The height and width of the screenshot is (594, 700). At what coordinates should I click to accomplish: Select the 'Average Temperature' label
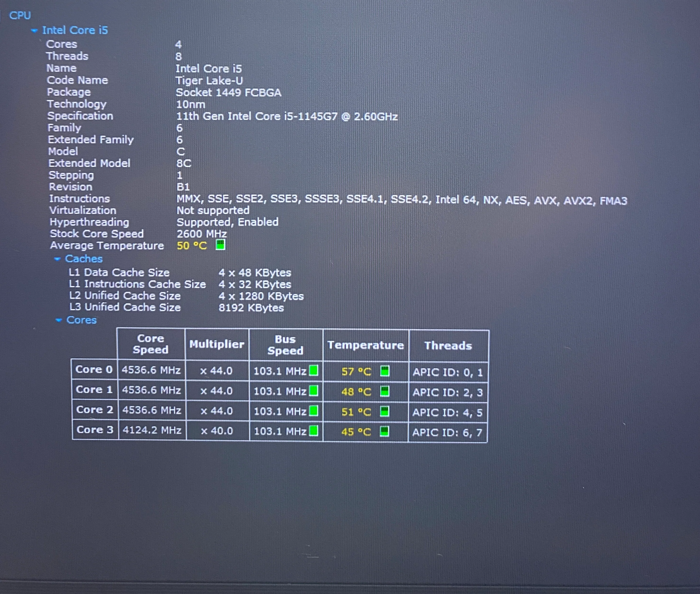click(x=107, y=245)
